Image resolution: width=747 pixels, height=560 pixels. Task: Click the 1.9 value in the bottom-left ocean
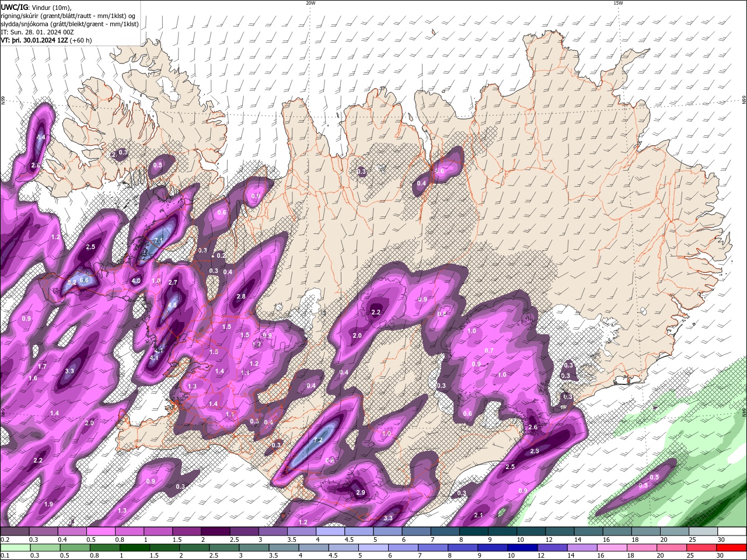click(x=48, y=504)
